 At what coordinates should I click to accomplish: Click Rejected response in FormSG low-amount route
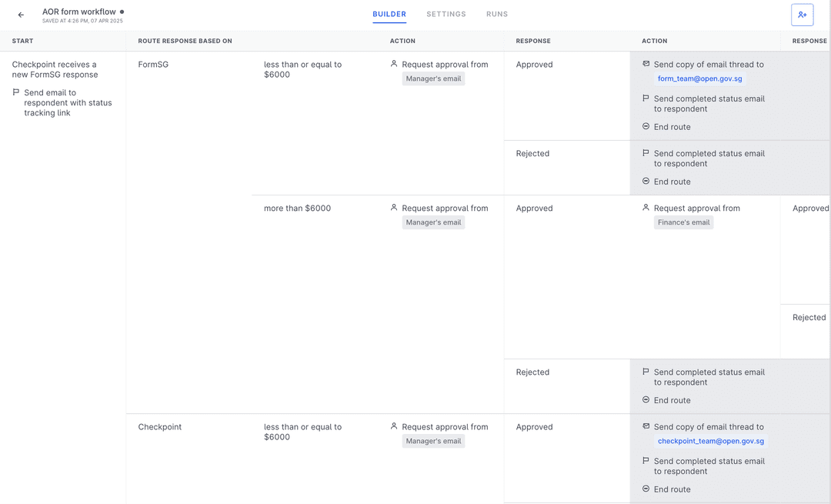532,154
